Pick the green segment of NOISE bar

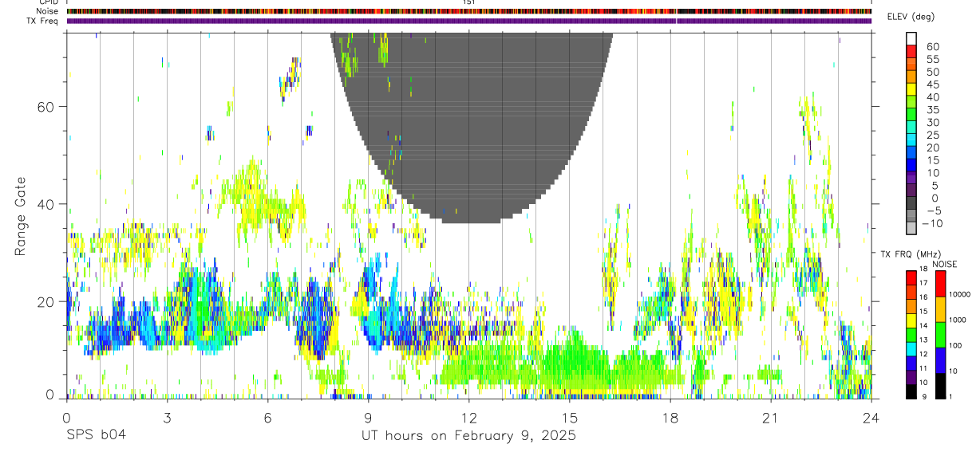coord(940,335)
